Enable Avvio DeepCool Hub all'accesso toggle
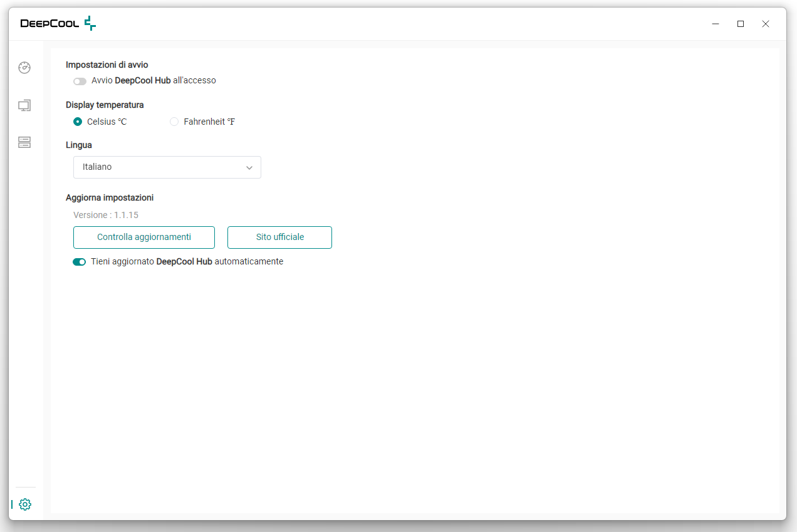The width and height of the screenshot is (797, 532). (x=80, y=81)
